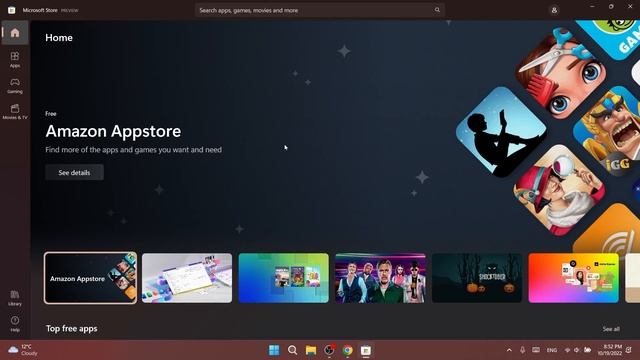
Task: Click the haircut girl game tile
Action: [560, 73]
